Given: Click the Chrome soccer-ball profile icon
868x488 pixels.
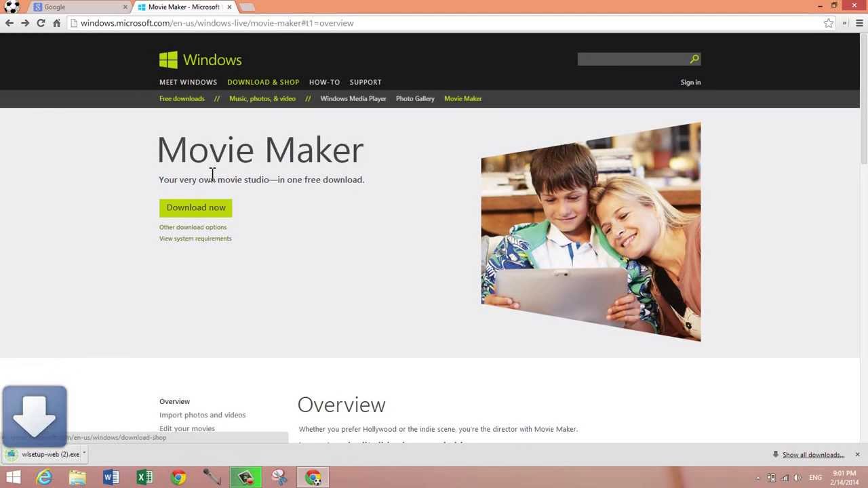Looking at the screenshot, I should pos(12,7).
